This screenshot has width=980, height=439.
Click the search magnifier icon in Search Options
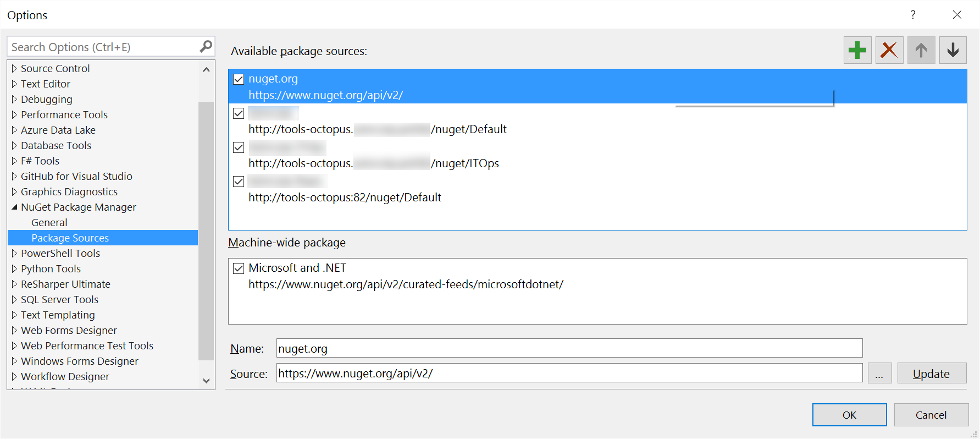206,47
